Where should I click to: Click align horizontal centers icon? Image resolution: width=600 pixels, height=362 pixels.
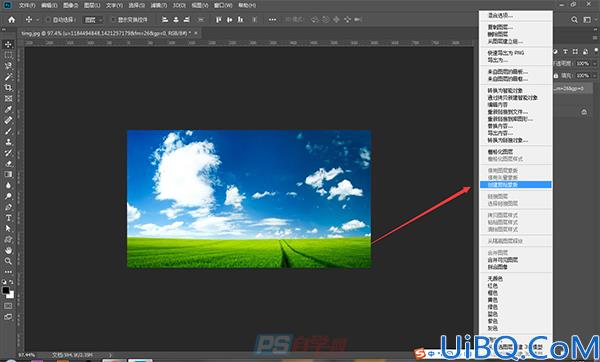click(x=176, y=20)
